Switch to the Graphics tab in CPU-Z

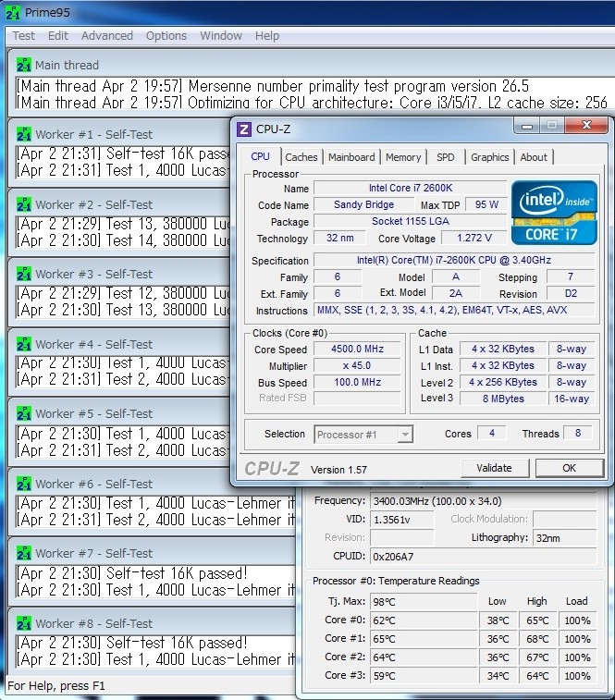coord(489,157)
